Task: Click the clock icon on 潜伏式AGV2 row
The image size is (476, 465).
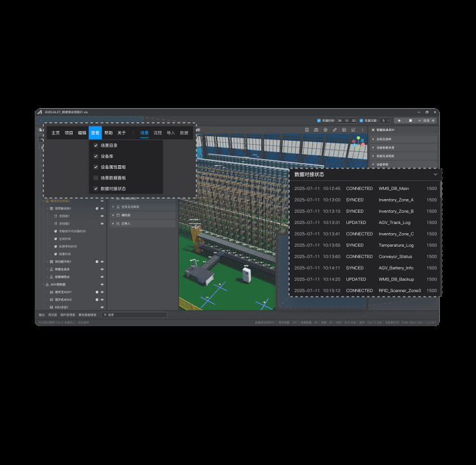Action: click(97, 299)
